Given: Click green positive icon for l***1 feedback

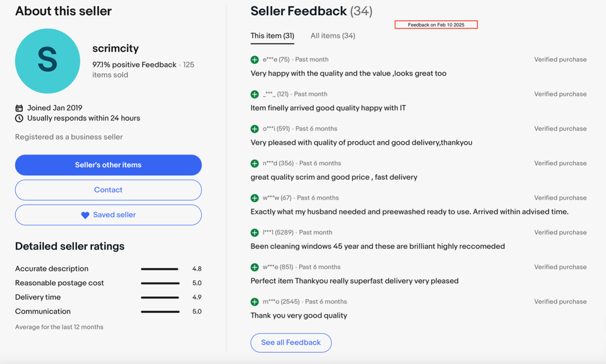Looking at the screenshot, I should (x=254, y=233).
